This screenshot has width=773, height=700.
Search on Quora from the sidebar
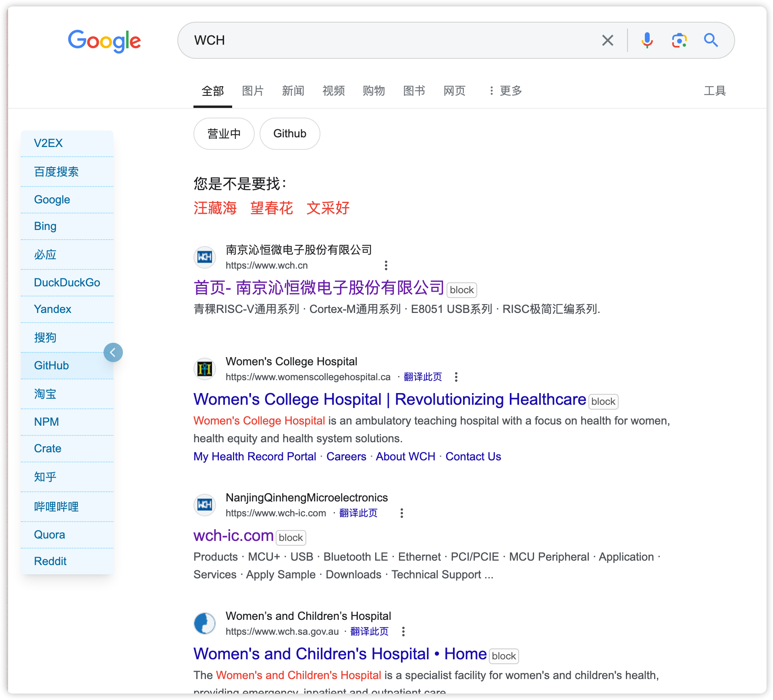tap(67, 535)
